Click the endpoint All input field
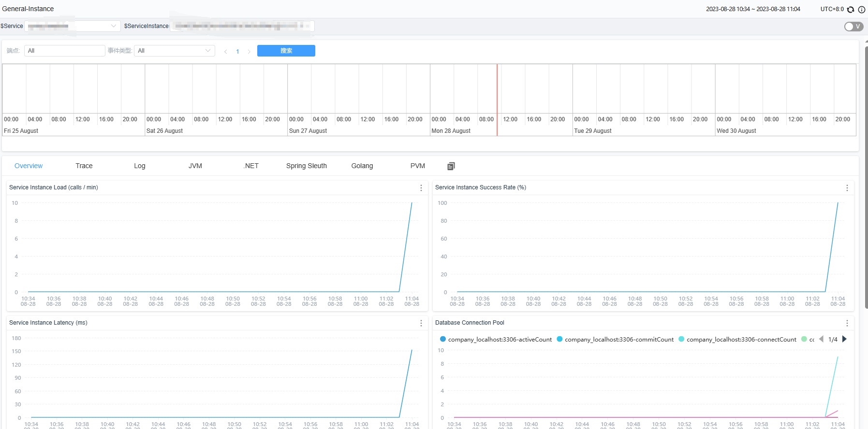The image size is (868, 429). click(x=65, y=51)
